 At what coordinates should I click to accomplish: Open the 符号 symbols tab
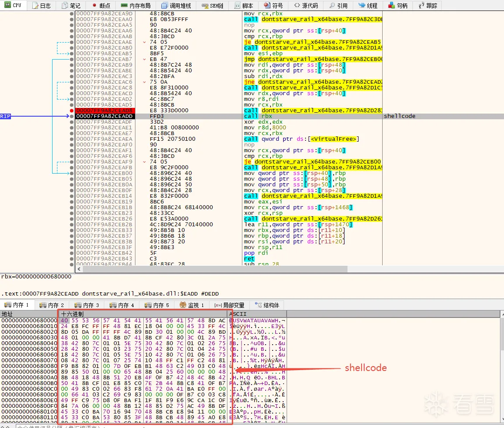coord(273,5)
